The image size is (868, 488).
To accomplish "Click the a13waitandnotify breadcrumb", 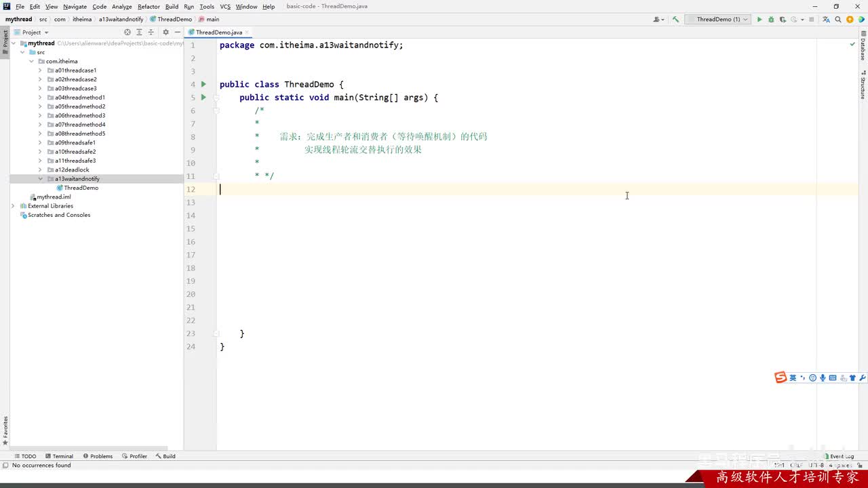I will pyautogui.click(x=121, y=20).
